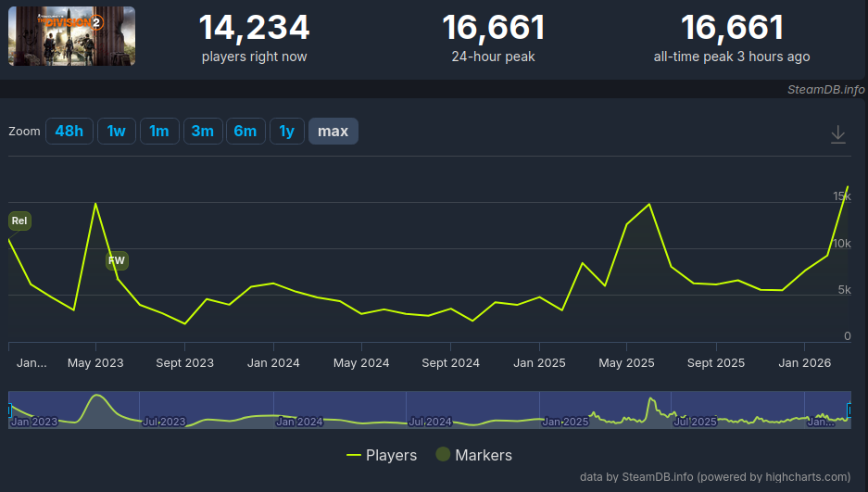This screenshot has width=868, height=492.
Task: Select the 48h zoom range
Action: coord(69,132)
